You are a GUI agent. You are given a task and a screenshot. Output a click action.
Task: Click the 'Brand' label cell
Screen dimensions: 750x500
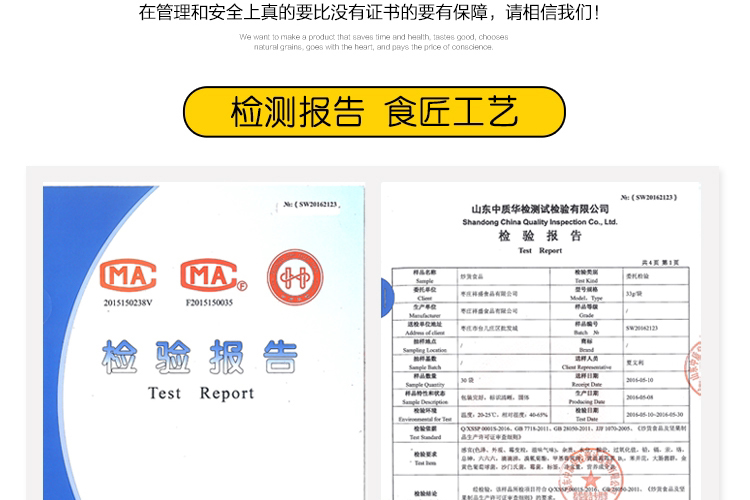(586, 345)
